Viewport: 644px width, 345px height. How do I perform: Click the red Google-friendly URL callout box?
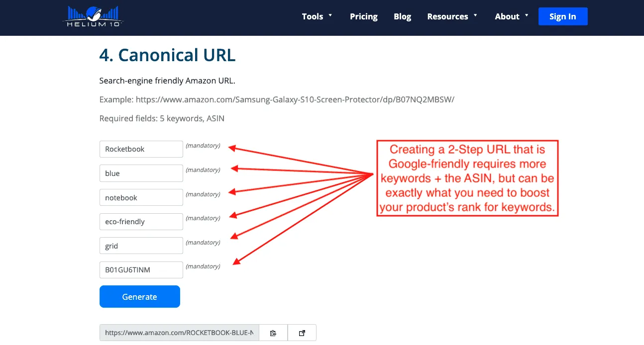click(x=467, y=178)
